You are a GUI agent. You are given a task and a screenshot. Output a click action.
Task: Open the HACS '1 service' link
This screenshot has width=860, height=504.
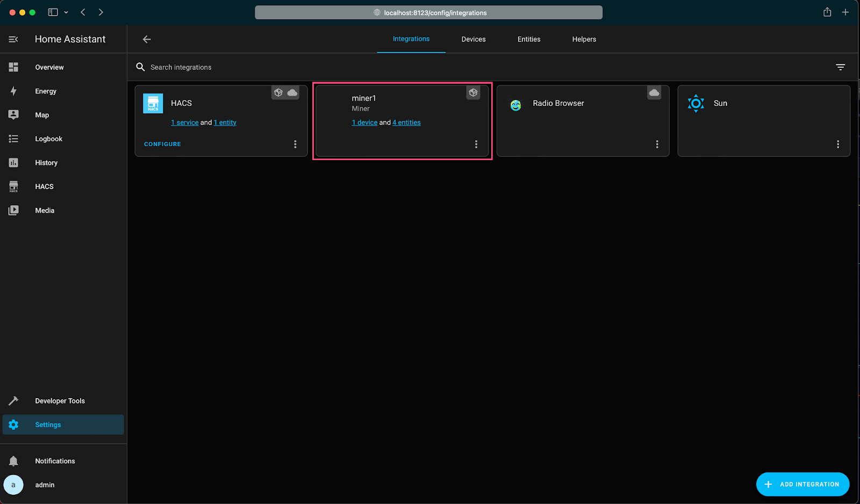click(x=185, y=123)
